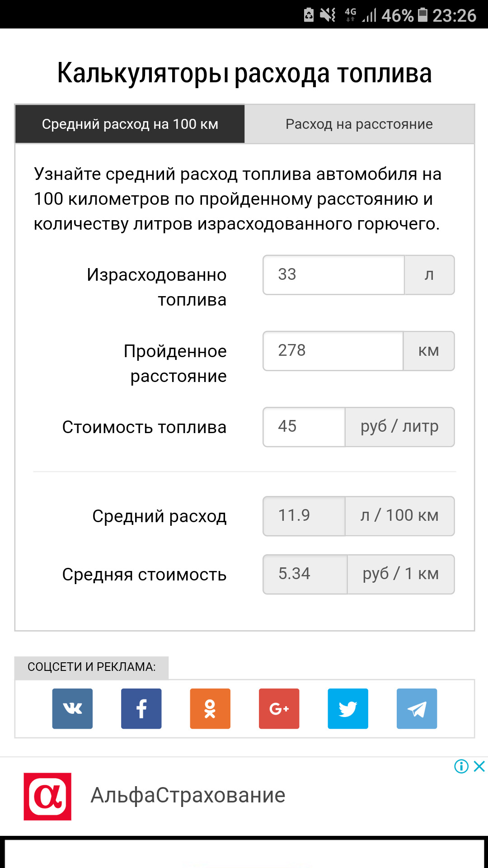488x868 pixels.
Task: Share via Twitter bird icon
Action: click(x=348, y=708)
